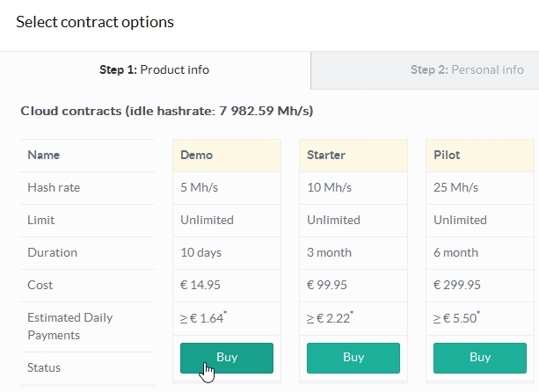Click the ≥ € 1.64 estimated payment value
Viewport: 539px width, 392px height.
203,318
